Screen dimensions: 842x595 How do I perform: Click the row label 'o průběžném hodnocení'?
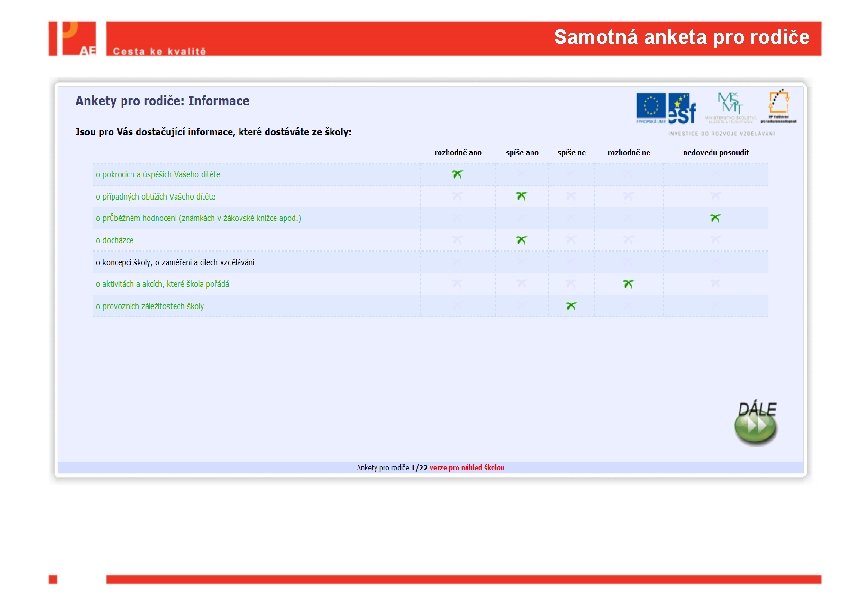pyautogui.click(x=198, y=218)
